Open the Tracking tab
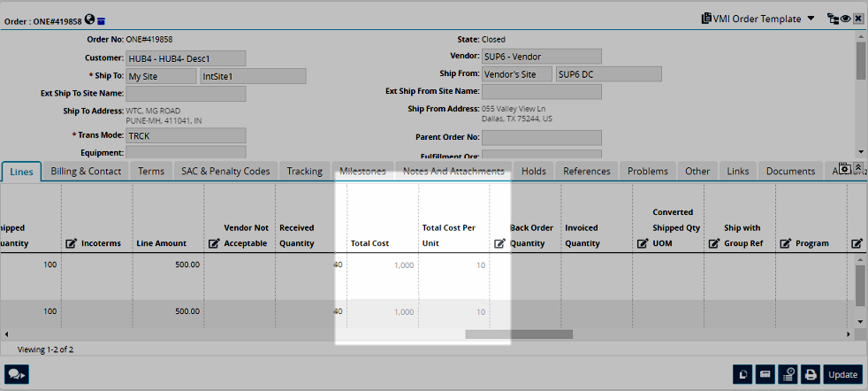 tap(304, 171)
